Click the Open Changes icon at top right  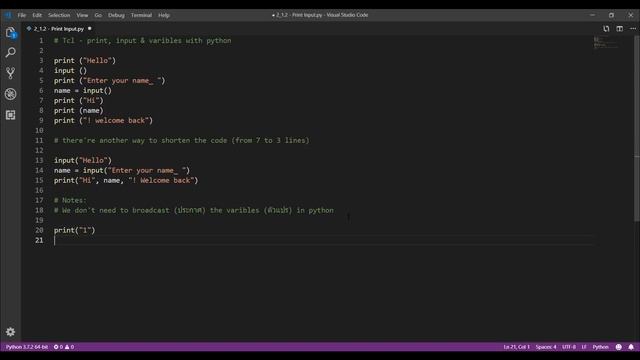(606, 29)
